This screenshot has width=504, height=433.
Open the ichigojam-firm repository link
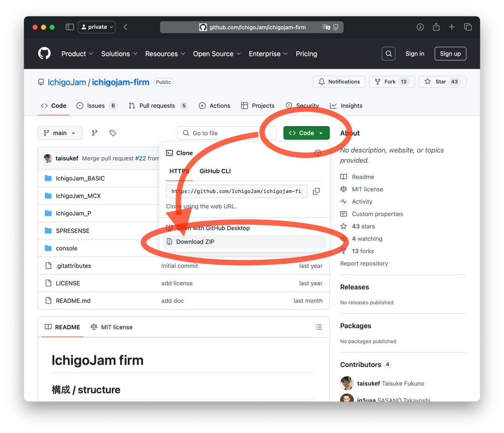click(x=121, y=82)
